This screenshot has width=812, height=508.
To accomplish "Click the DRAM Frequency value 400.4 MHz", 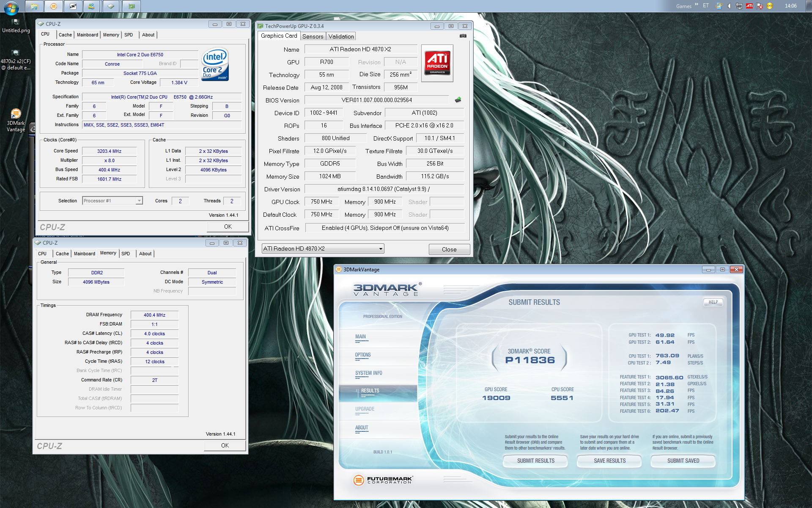I will click(x=154, y=315).
